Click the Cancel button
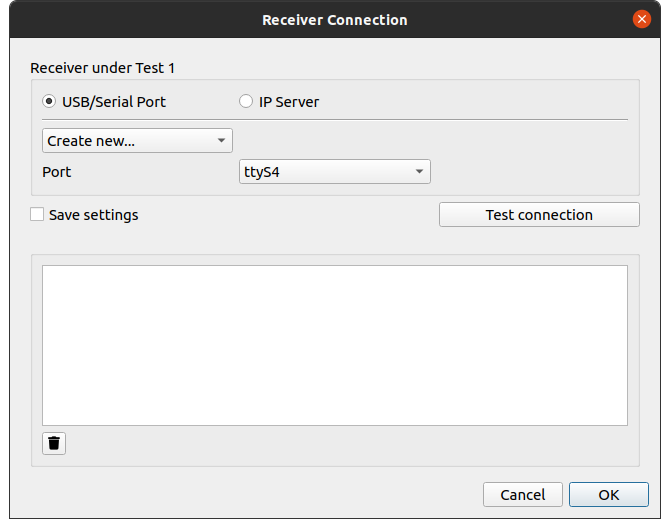 (x=522, y=494)
